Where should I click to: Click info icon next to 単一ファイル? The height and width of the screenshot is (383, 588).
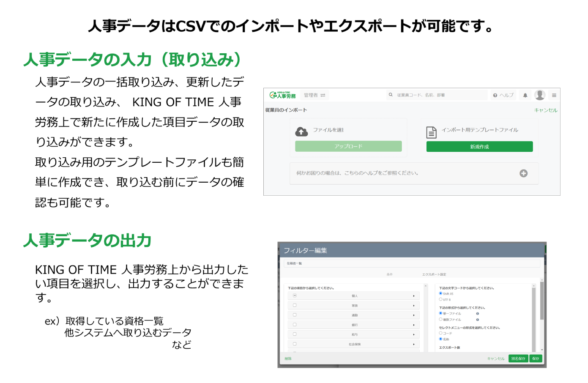coord(478,314)
